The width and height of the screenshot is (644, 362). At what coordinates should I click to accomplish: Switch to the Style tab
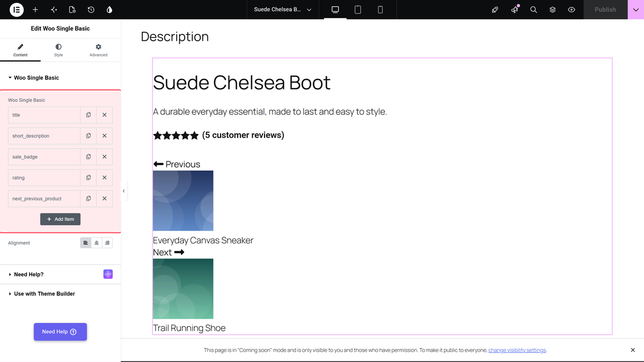pos(58,50)
